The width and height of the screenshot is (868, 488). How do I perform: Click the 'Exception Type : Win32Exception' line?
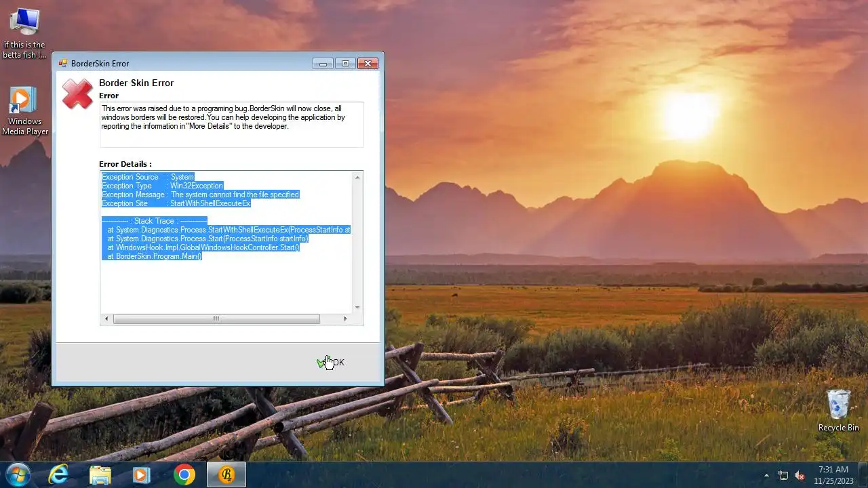162,186
